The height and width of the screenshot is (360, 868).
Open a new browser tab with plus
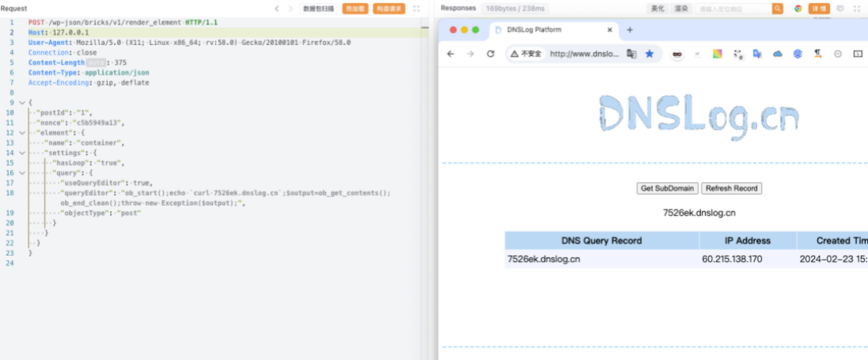(x=629, y=30)
